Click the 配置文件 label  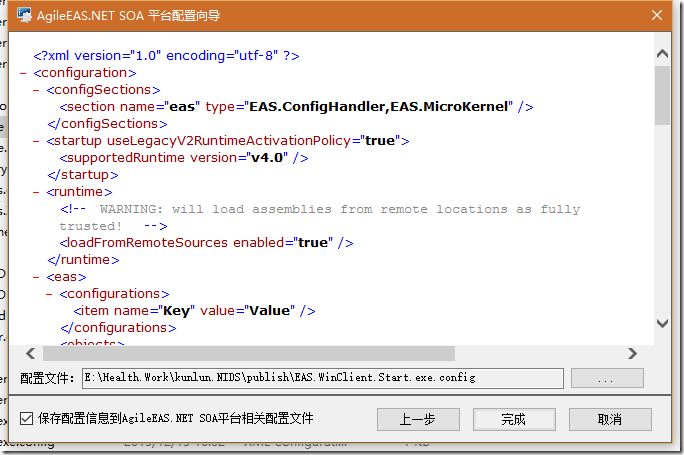coord(47,378)
